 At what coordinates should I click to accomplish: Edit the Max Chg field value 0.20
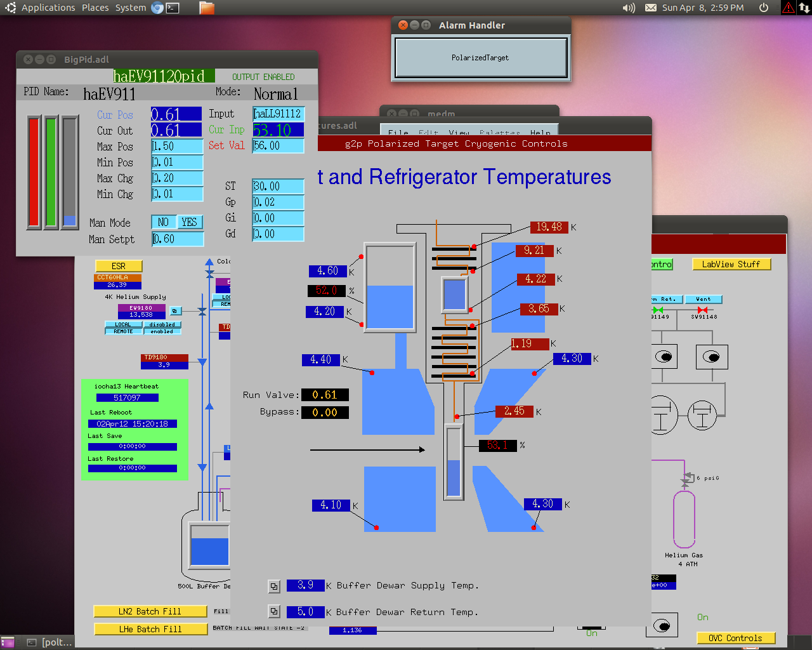178,178
